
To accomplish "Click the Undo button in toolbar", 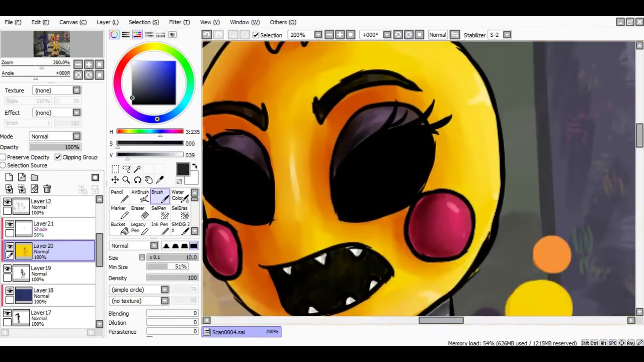I will pos(206,35).
